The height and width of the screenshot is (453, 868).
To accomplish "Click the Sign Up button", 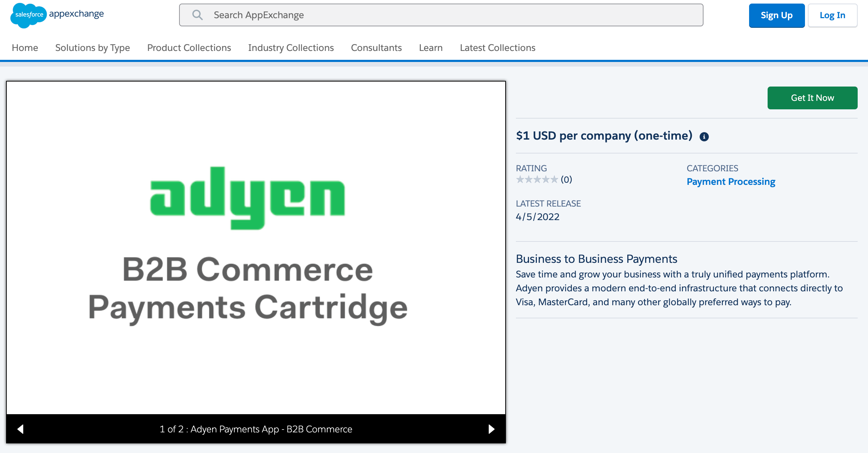I will point(777,15).
